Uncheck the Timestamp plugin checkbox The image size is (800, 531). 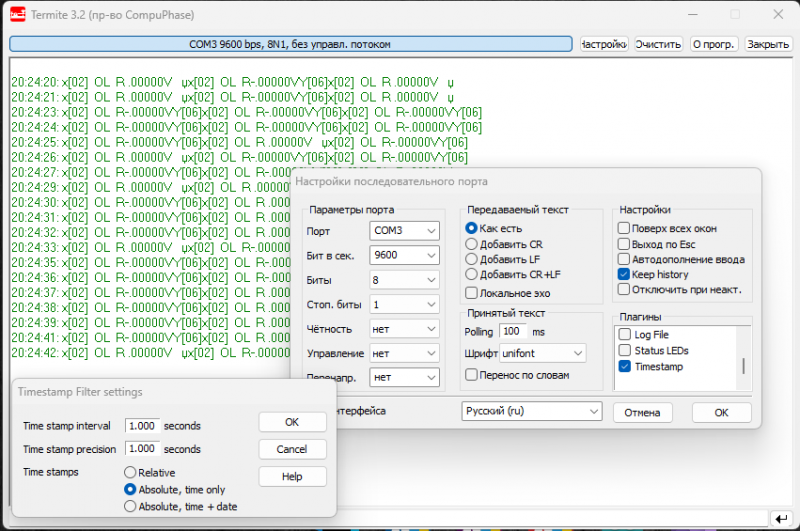pyautogui.click(x=625, y=367)
